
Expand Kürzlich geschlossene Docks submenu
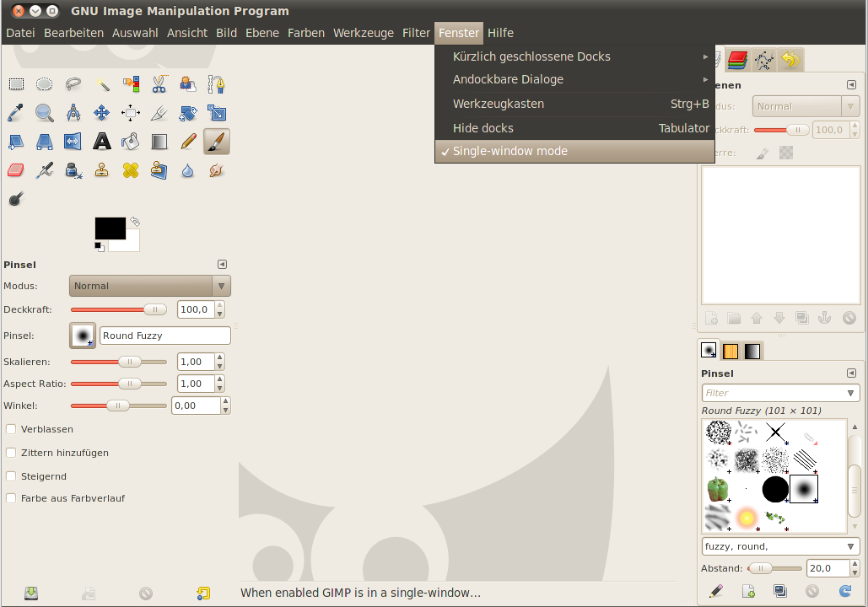coord(531,56)
